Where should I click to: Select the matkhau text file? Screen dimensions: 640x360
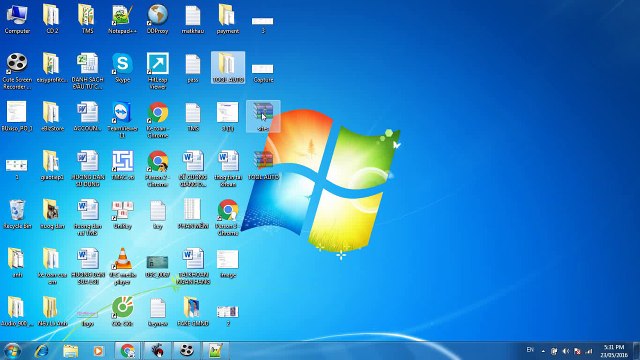coord(193,19)
